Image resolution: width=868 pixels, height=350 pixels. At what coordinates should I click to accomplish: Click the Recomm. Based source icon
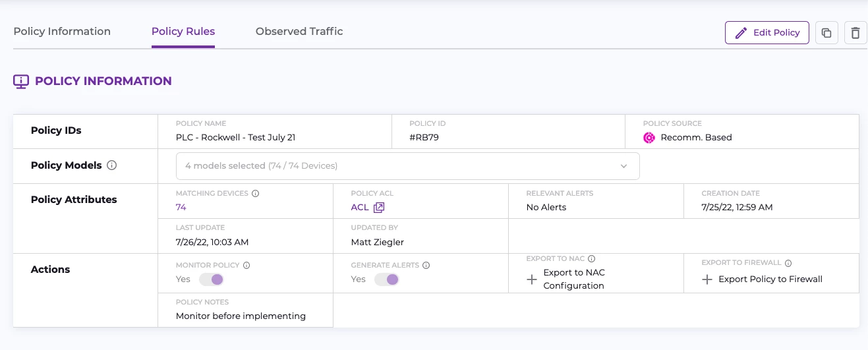[x=649, y=138]
